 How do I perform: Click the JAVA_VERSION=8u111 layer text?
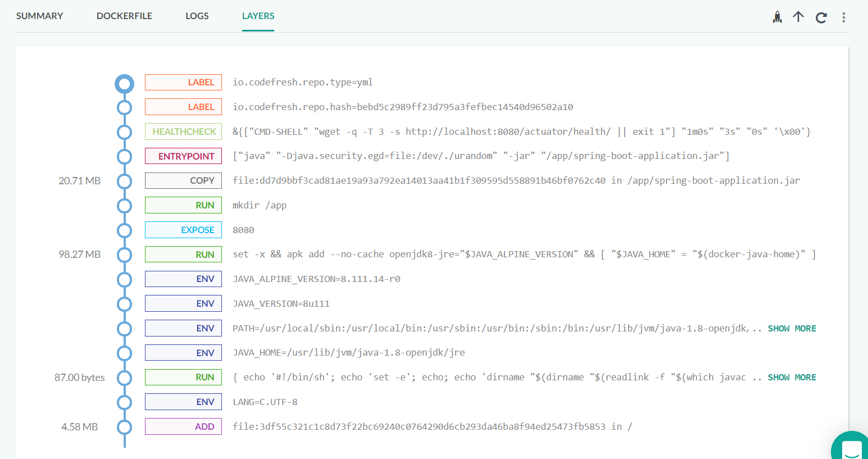(x=281, y=304)
